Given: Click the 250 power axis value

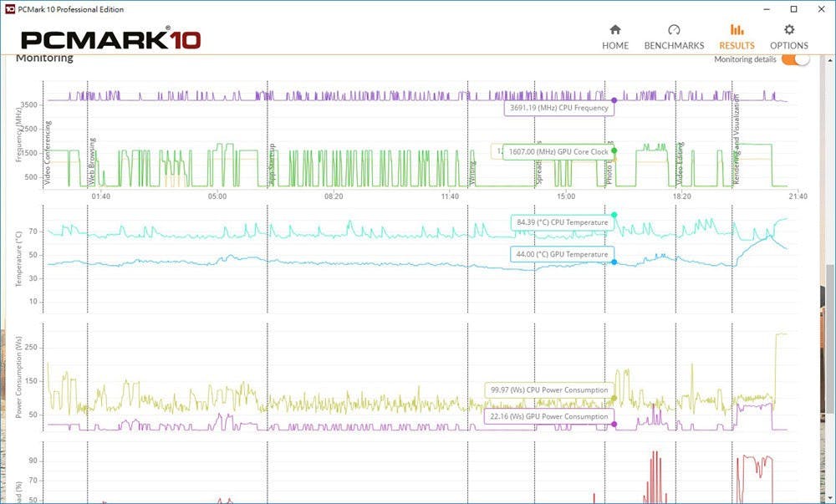Looking at the screenshot, I should pos(31,348).
